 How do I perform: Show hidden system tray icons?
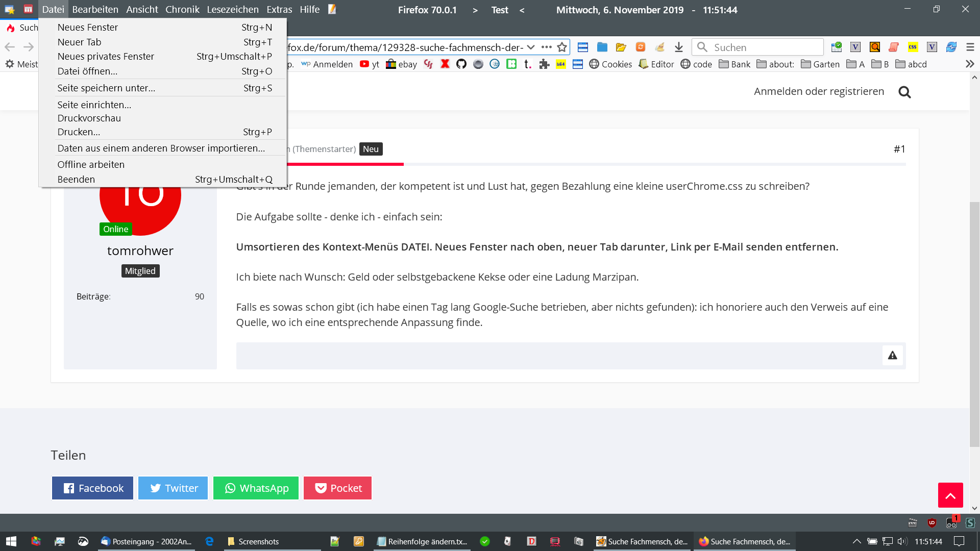(x=856, y=541)
